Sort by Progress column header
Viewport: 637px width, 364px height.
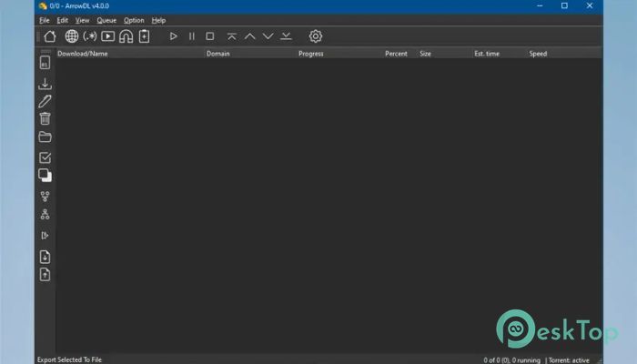(x=311, y=54)
